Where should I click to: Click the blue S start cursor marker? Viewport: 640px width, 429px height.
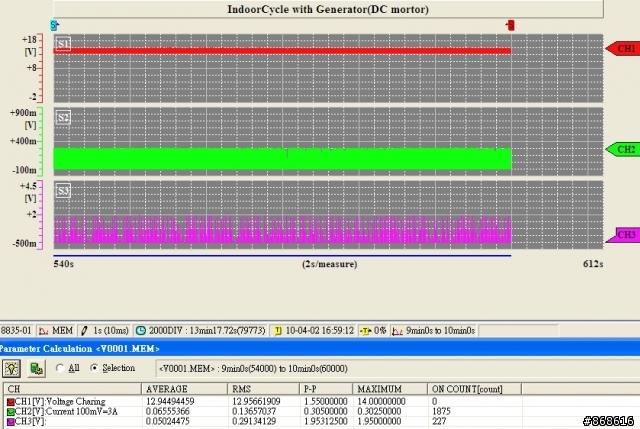[x=54, y=25]
